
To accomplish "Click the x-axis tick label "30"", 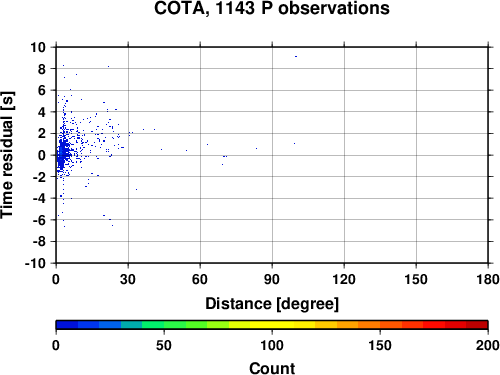I will pos(128,279).
